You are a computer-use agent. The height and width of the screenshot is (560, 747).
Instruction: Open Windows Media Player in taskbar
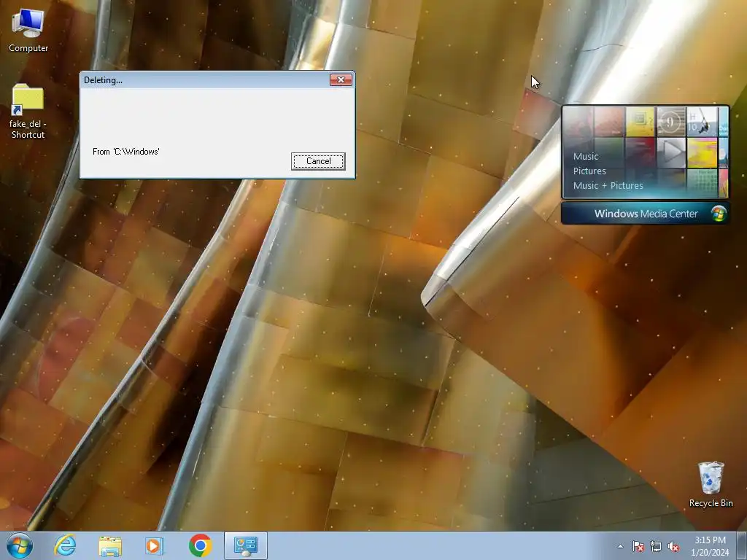click(154, 545)
